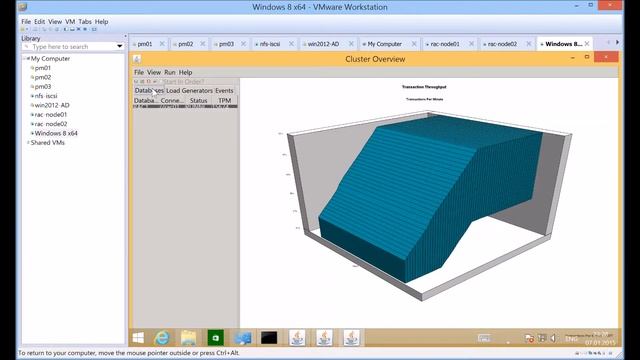Open the VM menu

[x=70, y=22]
